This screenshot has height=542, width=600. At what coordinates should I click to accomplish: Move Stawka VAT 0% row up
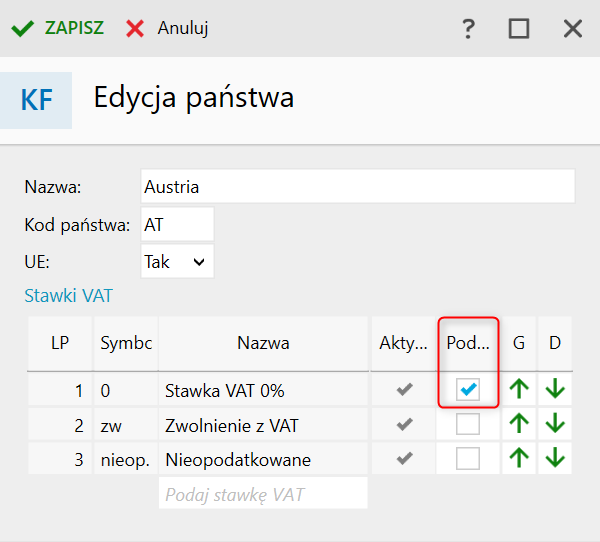point(519,391)
